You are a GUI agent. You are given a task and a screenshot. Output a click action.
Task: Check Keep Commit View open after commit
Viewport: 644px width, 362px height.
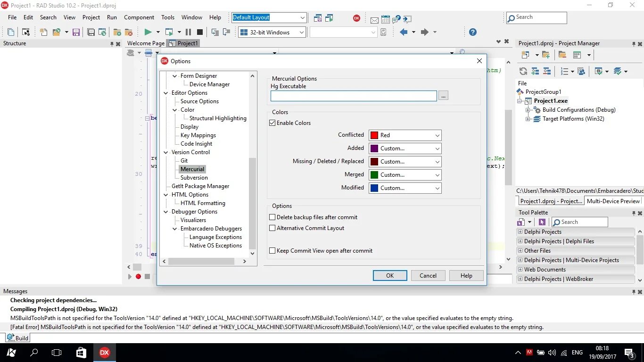pos(272,251)
